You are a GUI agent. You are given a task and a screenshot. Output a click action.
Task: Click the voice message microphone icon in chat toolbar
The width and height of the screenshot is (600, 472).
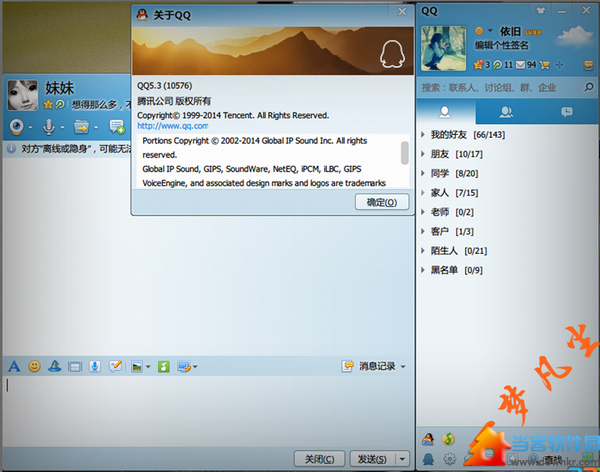(x=95, y=366)
